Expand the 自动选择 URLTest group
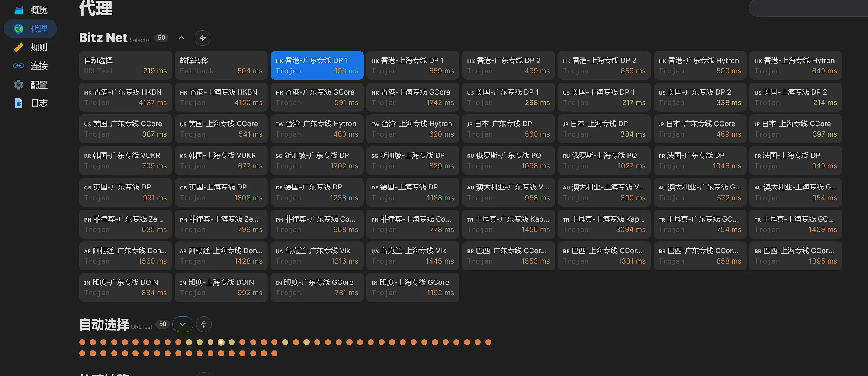This screenshot has height=376, width=868. point(183,324)
